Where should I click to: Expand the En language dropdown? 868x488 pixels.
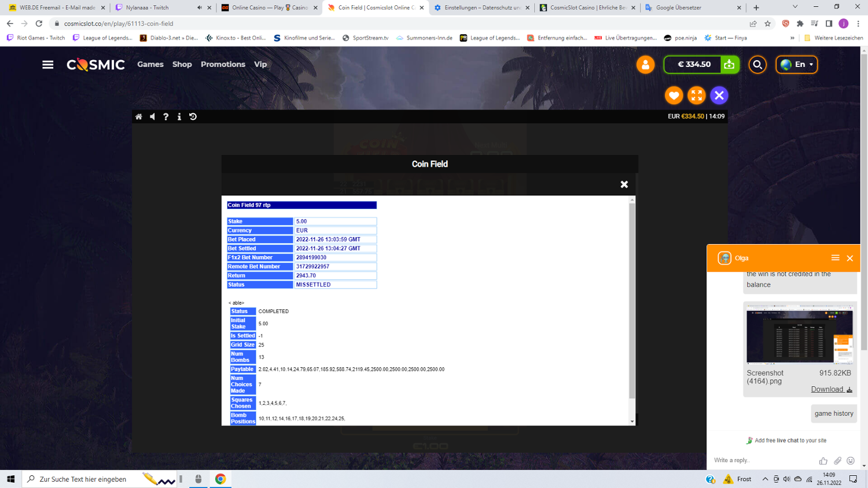tap(797, 65)
